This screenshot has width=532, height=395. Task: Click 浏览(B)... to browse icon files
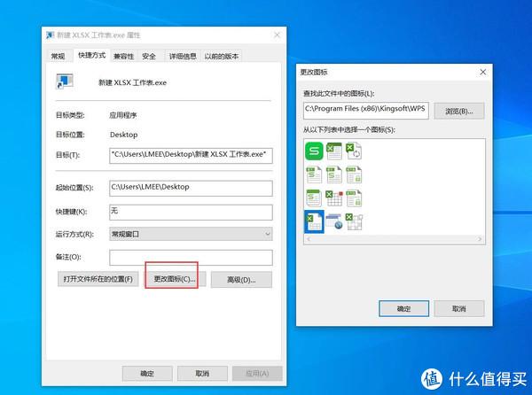pos(459,111)
